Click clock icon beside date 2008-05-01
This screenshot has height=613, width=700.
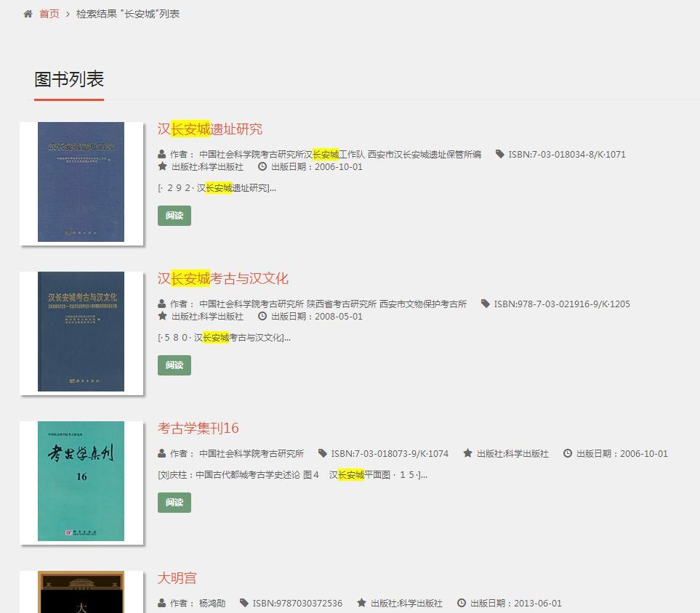(x=262, y=316)
